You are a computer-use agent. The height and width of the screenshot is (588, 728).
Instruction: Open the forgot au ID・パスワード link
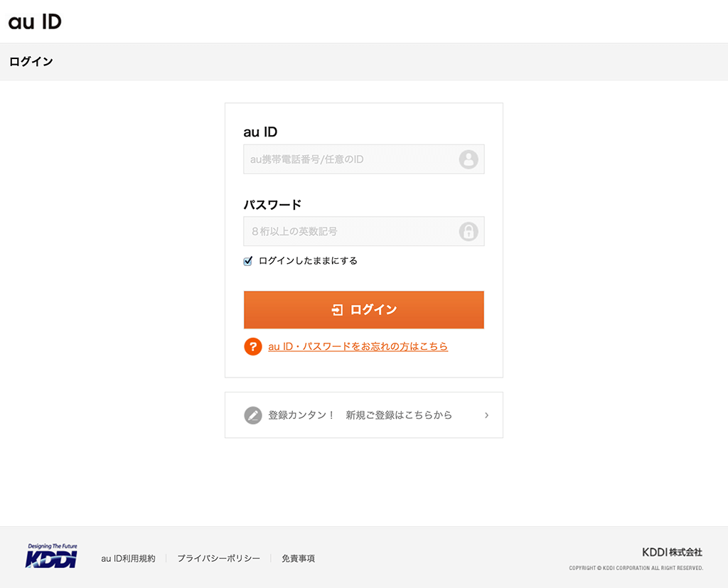pyautogui.click(x=358, y=346)
